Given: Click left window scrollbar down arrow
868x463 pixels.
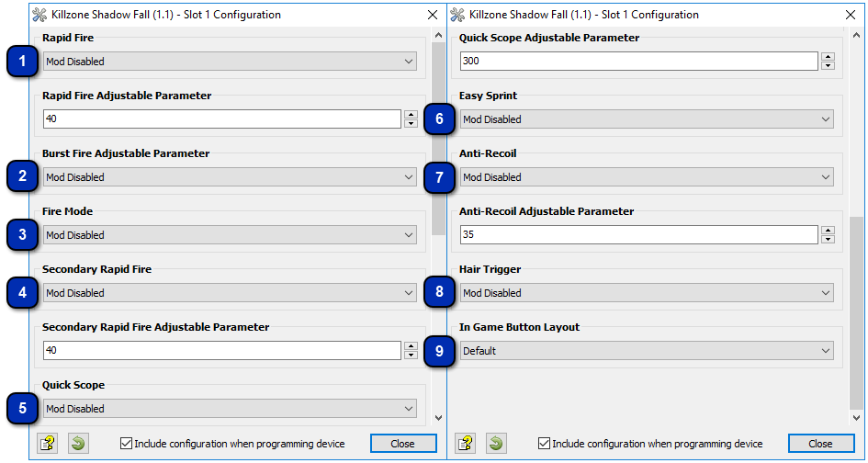Looking at the screenshot, I should 438,418.
